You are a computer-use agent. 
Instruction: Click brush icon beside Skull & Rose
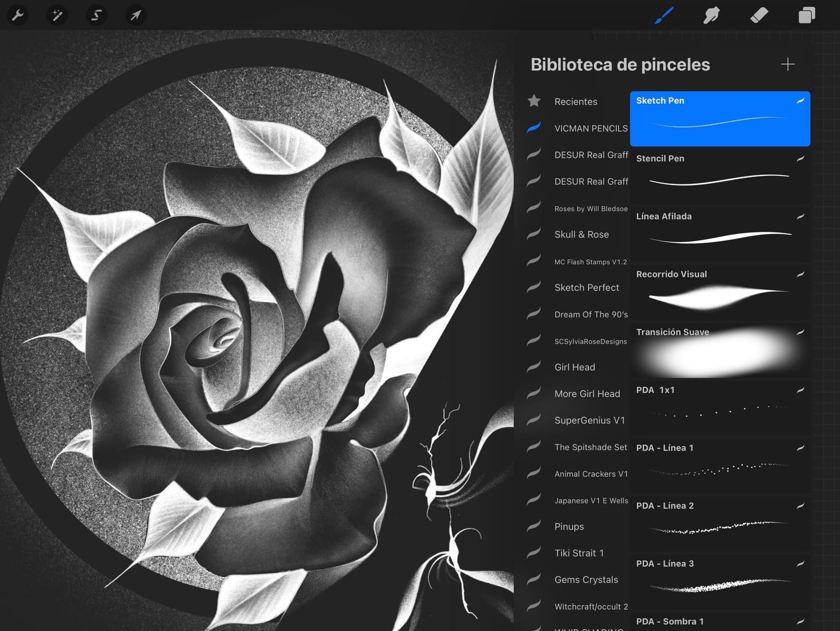click(534, 234)
